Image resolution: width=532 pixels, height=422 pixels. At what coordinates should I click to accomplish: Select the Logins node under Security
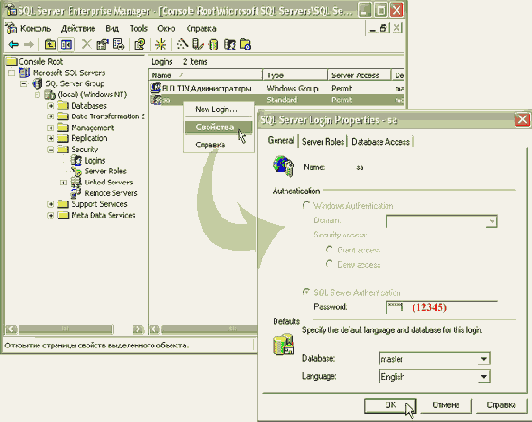click(x=95, y=160)
